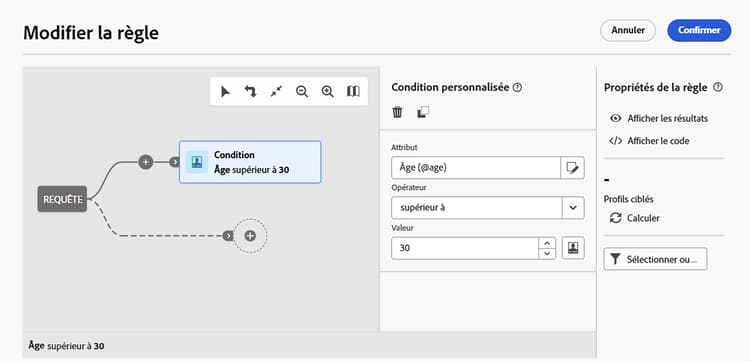Open help for Condition personnalisée
The image size is (750, 361).
[x=517, y=88]
